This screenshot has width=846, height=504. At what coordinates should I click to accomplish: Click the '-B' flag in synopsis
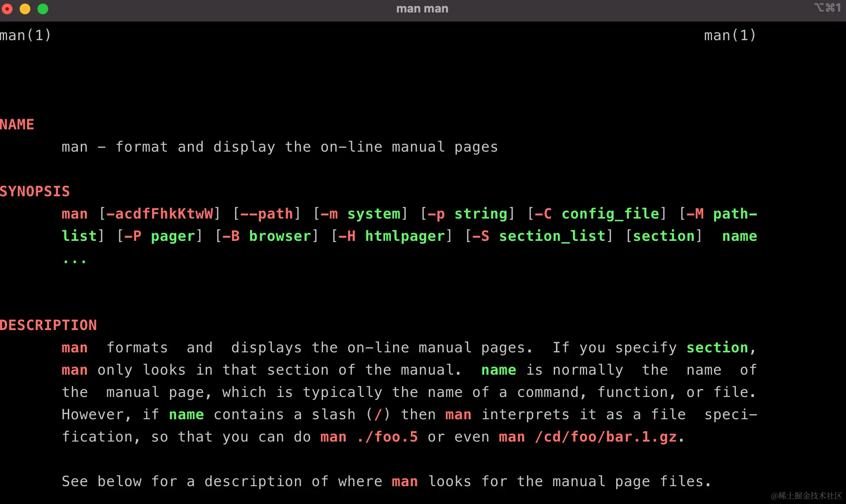pos(231,236)
